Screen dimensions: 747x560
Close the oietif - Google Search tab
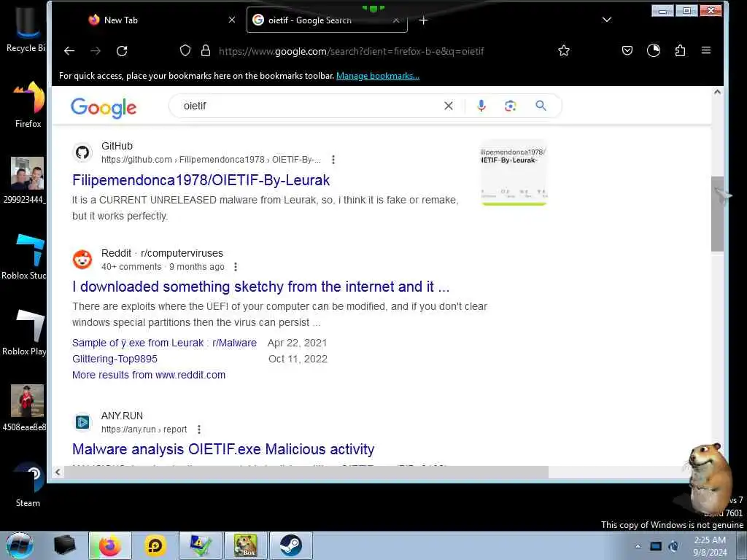(396, 20)
